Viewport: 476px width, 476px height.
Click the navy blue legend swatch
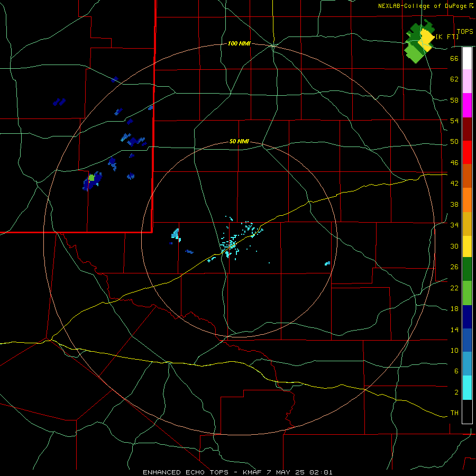(x=467, y=317)
